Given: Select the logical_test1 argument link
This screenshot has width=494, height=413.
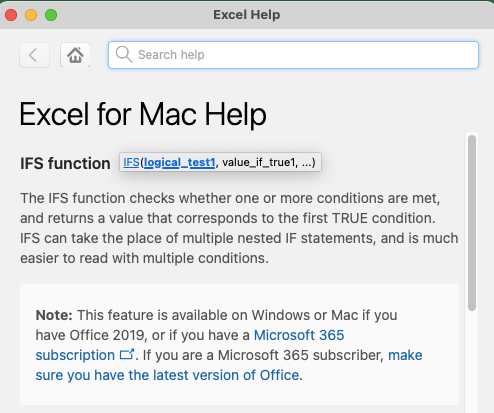Looking at the screenshot, I should point(180,162).
